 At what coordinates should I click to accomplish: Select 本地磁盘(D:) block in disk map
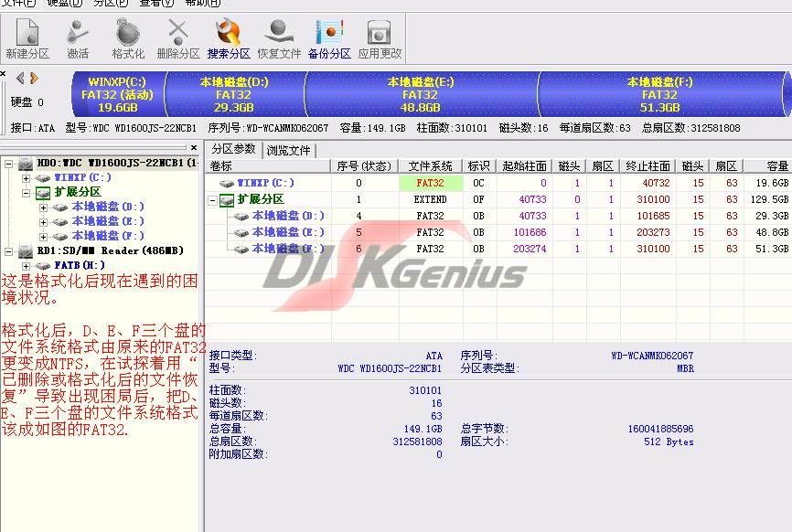234,94
